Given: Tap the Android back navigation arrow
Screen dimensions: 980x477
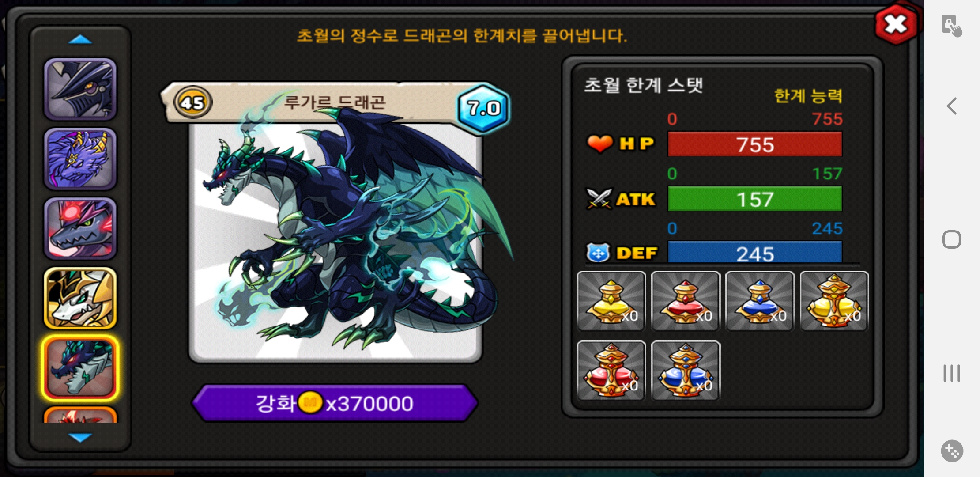Looking at the screenshot, I should 952,106.
